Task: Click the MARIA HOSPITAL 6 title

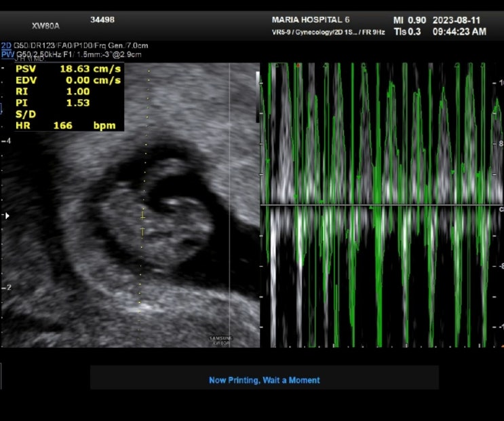Action: click(x=311, y=20)
